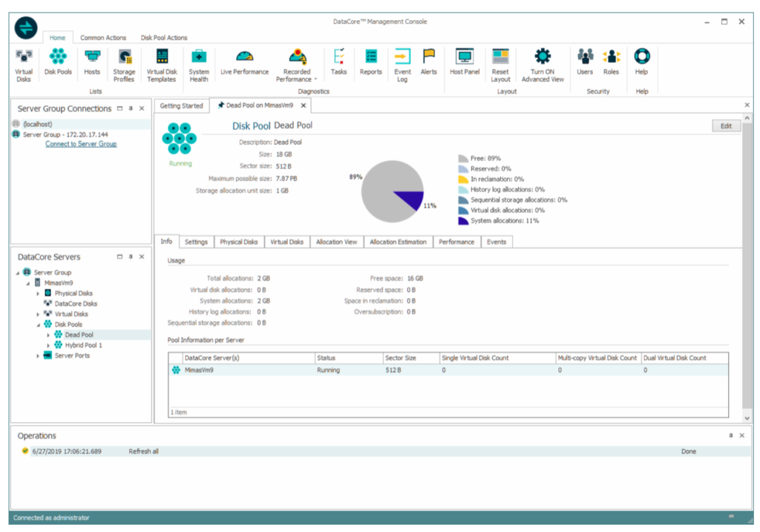Viewport: 760px width, 532px height.
Task: Open Storage Profiles
Action: pyautogui.click(x=123, y=63)
